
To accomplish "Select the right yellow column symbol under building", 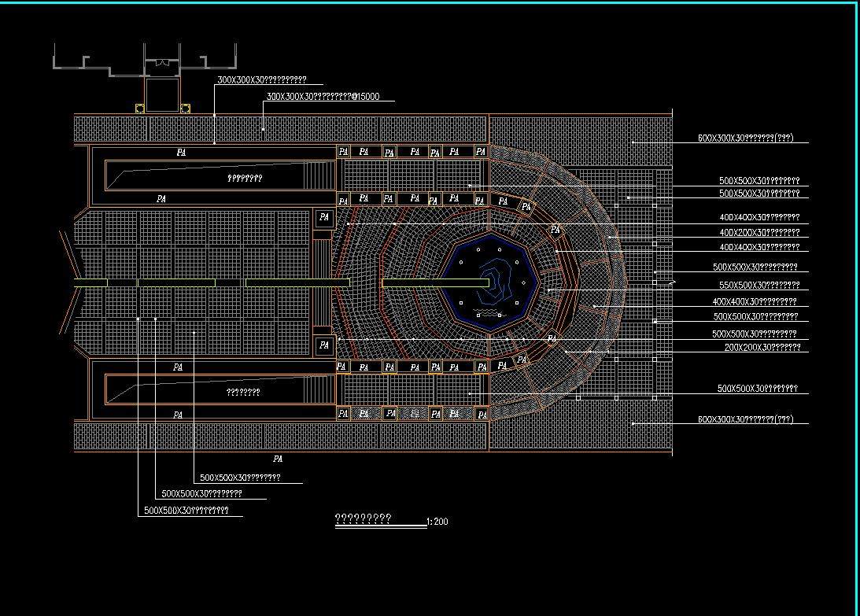I will (186, 109).
